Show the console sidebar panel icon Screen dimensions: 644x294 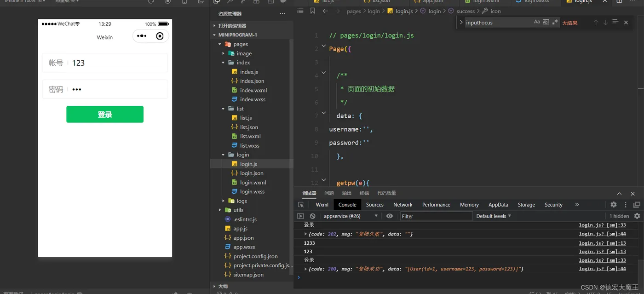300,216
